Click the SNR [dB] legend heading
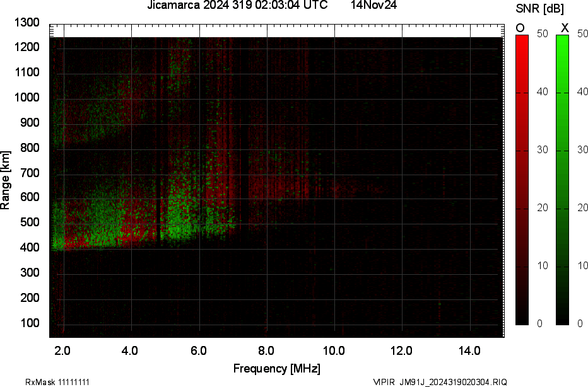This screenshot has height=387, width=588. click(x=539, y=9)
